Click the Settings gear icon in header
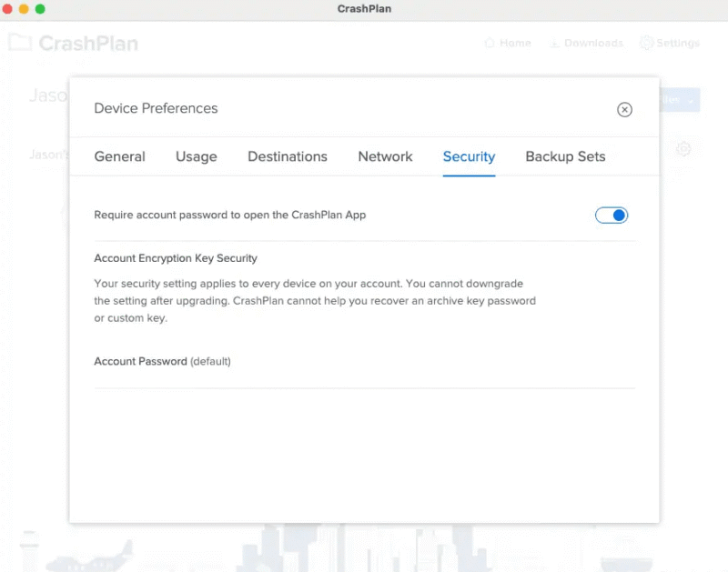The height and width of the screenshot is (572, 728). pos(646,43)
